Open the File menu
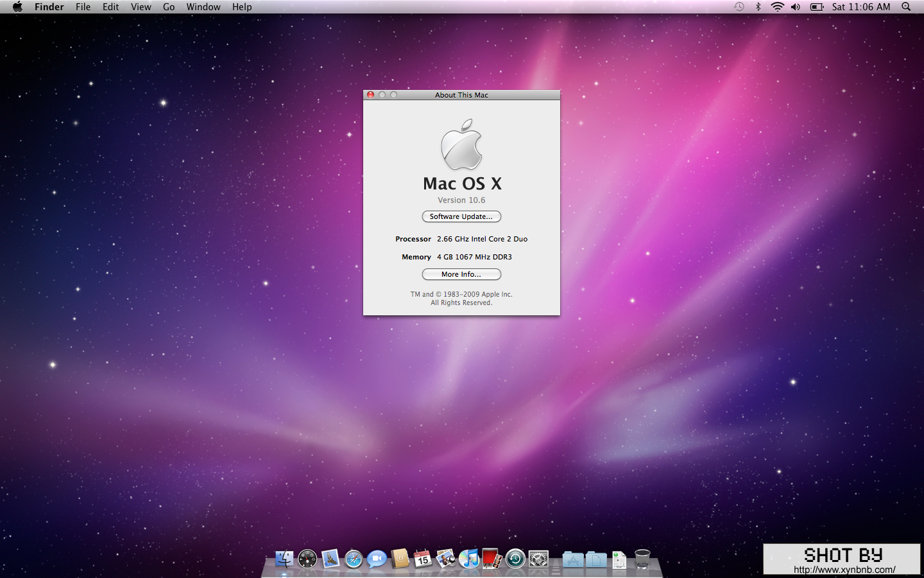Screen dimensions: 924x578 point(83,7)
